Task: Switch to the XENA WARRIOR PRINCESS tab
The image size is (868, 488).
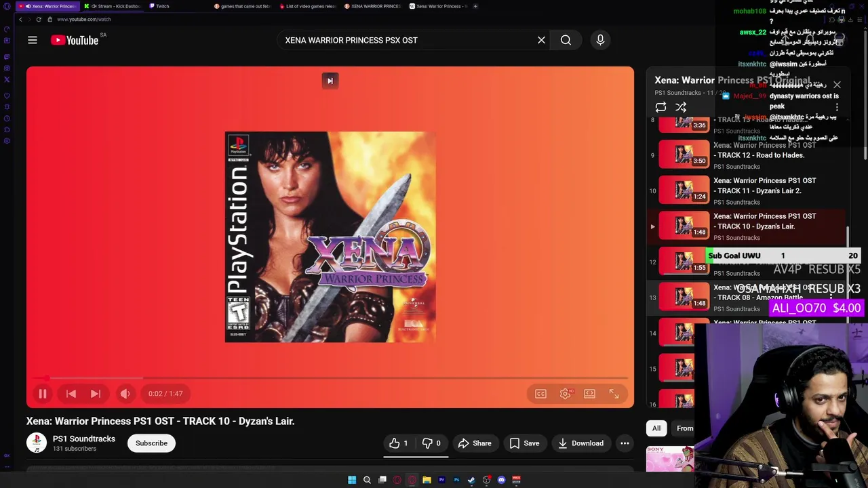Action: click(x=372, y=6)
